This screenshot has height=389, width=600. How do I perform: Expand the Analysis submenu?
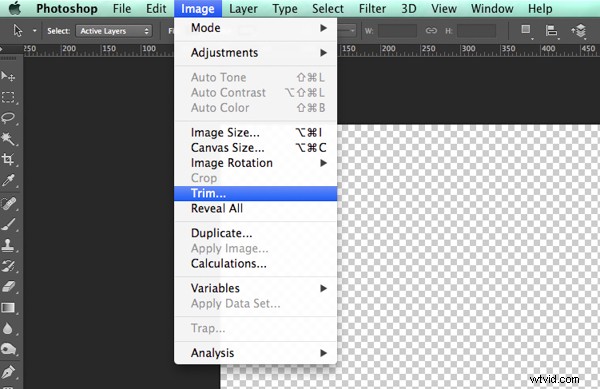pyautogui.click(x=256, y=353)
